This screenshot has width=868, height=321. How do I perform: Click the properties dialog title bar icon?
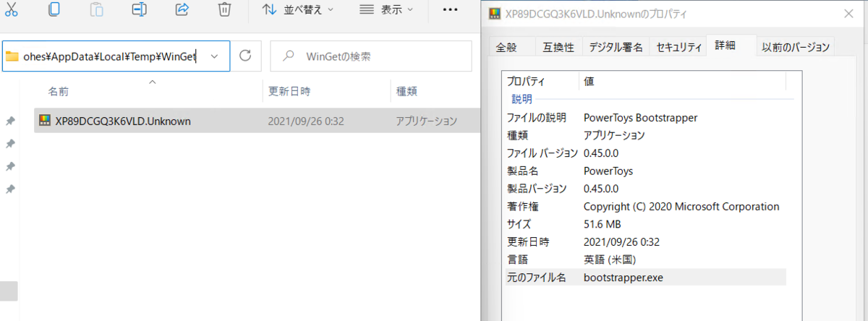click(495, 13)
